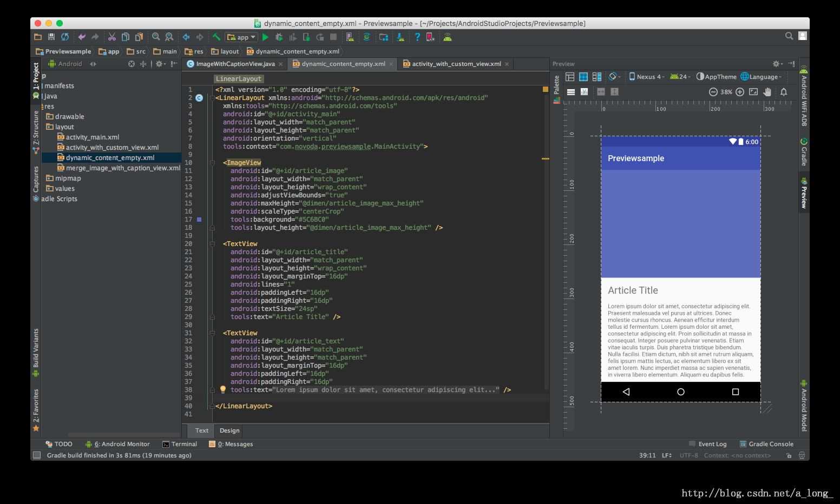The width and height of the screenshot is (840, 504).
Task: Zoom in the layout preview
Action: pos(740,92)
